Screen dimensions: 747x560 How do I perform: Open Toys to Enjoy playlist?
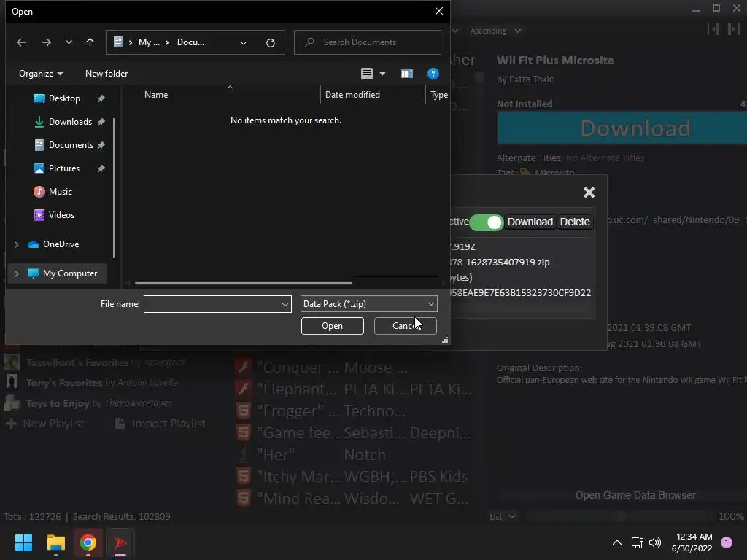(x=88, y=403)
